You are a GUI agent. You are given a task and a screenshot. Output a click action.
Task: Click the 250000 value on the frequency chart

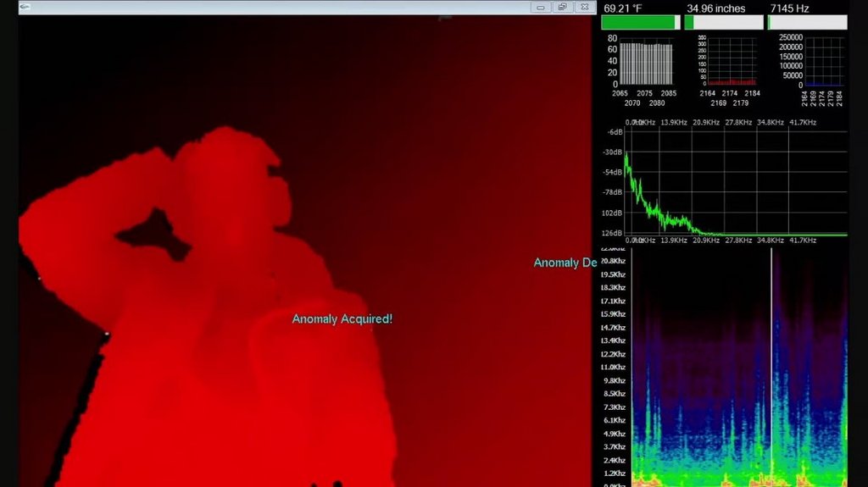tap(791, 37)
